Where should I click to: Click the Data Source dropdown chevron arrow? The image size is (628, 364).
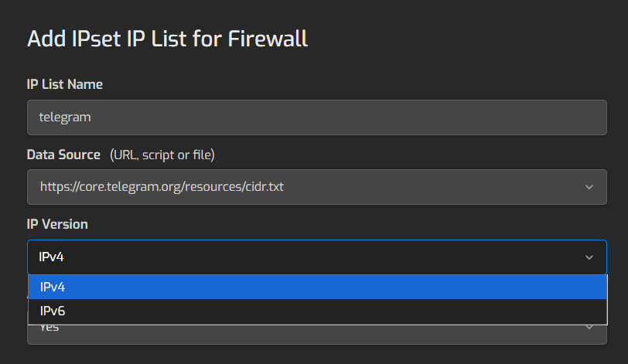point(589,187)
